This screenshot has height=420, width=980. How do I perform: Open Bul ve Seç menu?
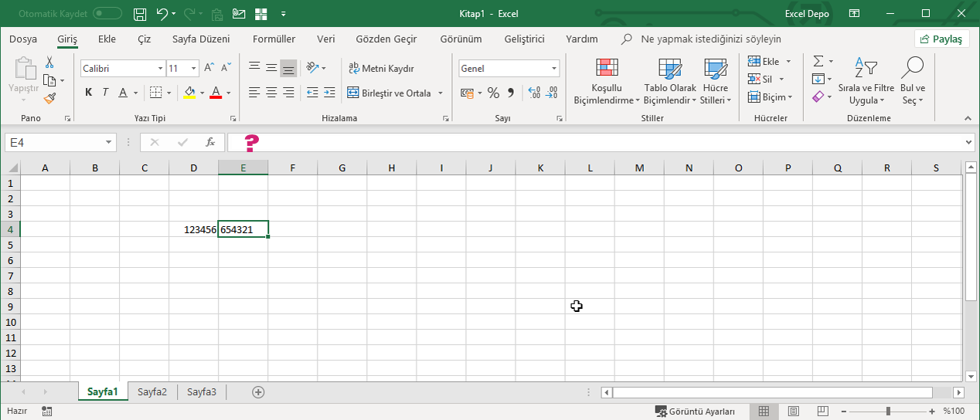pyautogui.click(x=913, y=82)
